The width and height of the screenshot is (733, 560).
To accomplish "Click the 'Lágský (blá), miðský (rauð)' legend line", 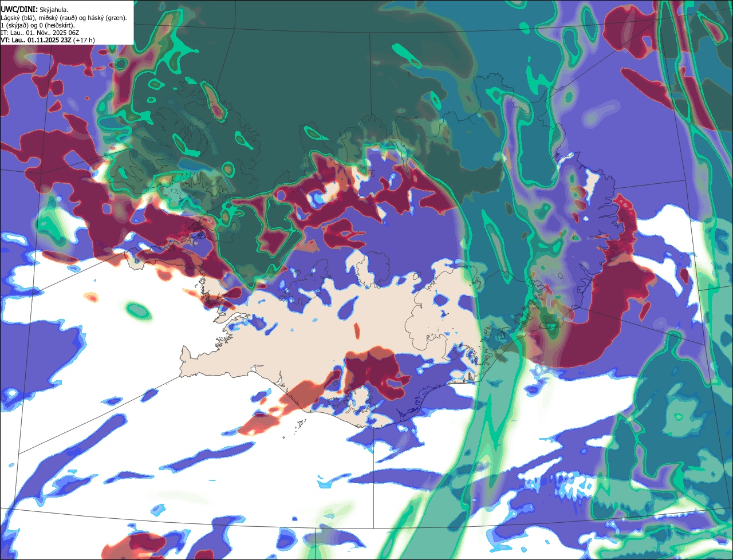I will coord(64,18).
